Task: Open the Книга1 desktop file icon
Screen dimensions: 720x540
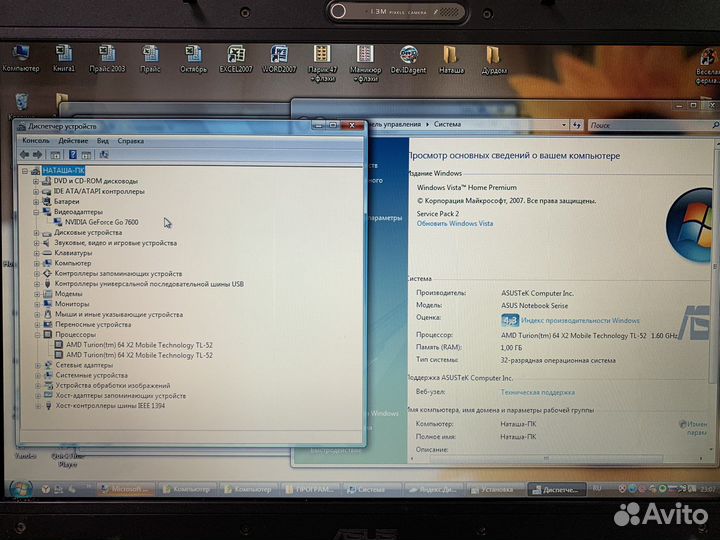Action: click(64, 59)
